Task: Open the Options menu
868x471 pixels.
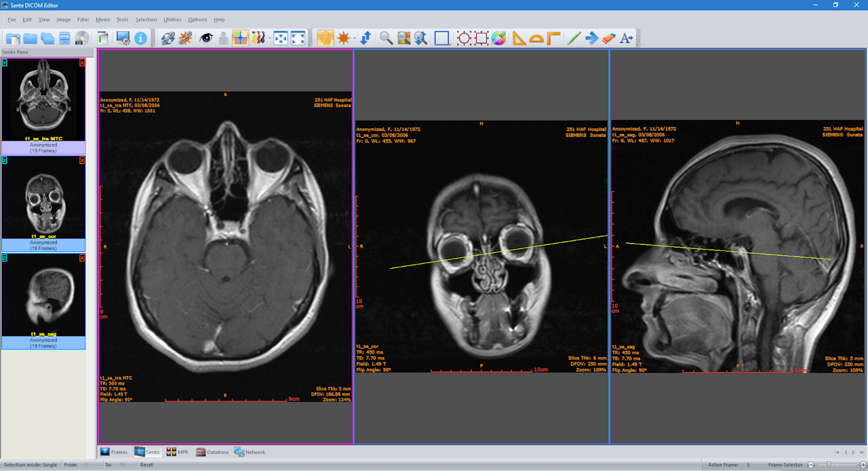Action: click(197, 20)
